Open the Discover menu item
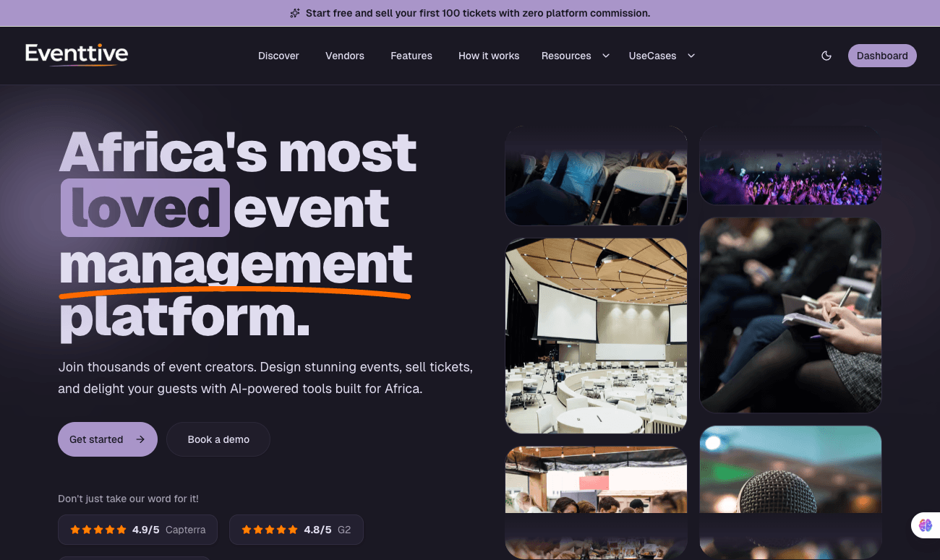The width and height of the screenshot is (940, 560). point(278,56)
